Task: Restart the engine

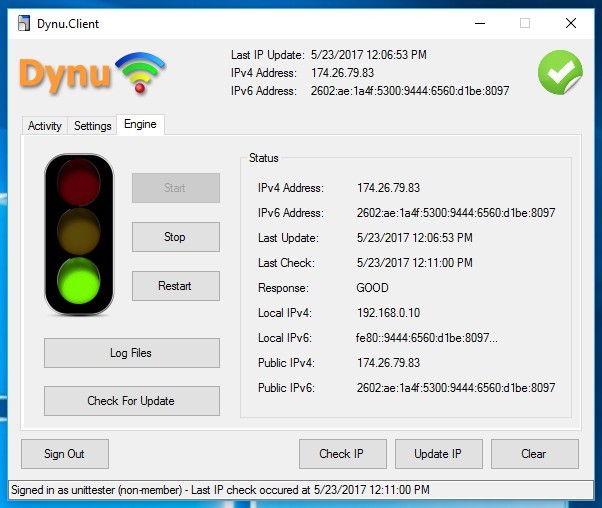Action: point(176,286)
